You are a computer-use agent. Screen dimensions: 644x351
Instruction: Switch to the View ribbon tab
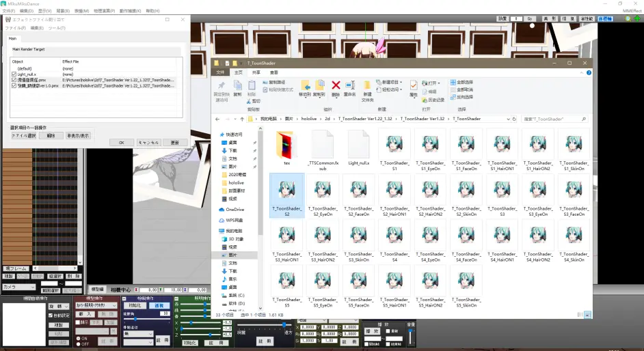coord(273,72)
